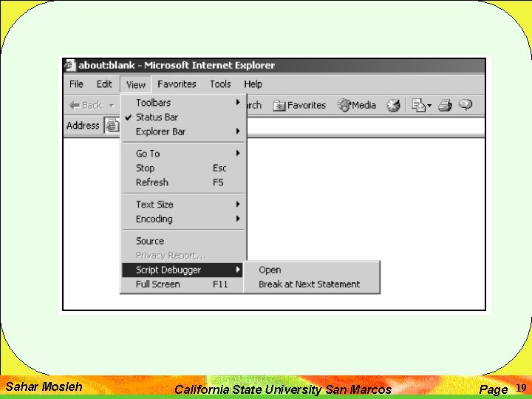Click the Mail toolbar icon
This screenshot has height=399, width=532.
(418, 105)
